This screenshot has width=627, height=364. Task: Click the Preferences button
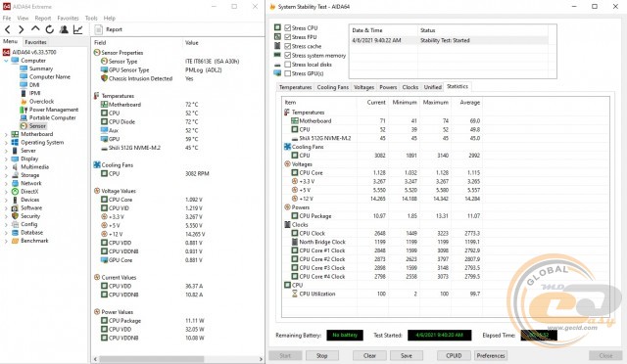coord(491,355)
